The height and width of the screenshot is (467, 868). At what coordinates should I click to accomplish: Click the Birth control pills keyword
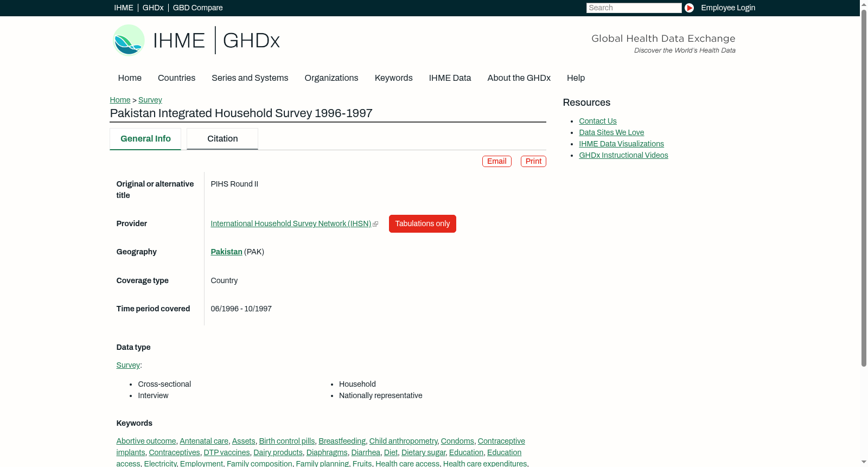287,441
